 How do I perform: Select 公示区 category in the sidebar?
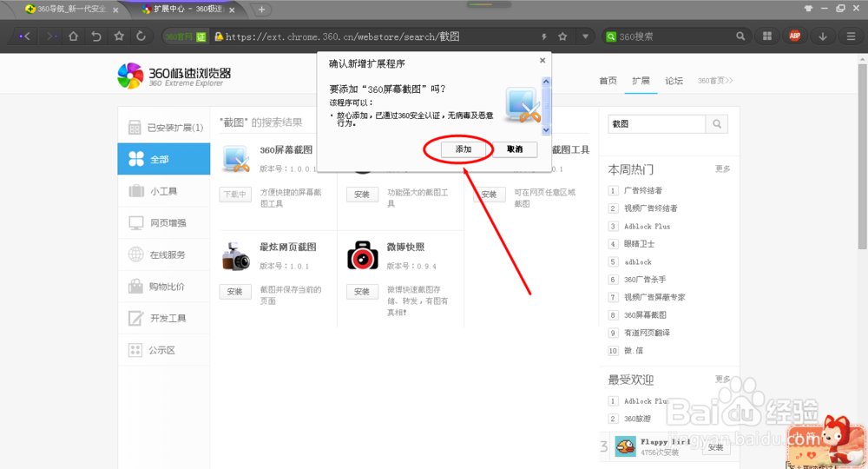coord(164,350)
